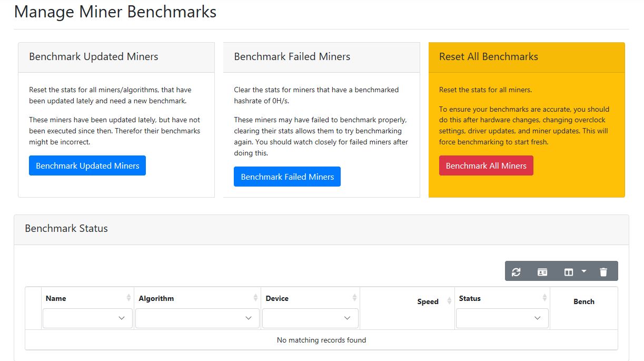Click the Benchmark Status panel header
This screenshot has height=361, width=644.
[x=66, y=229]
